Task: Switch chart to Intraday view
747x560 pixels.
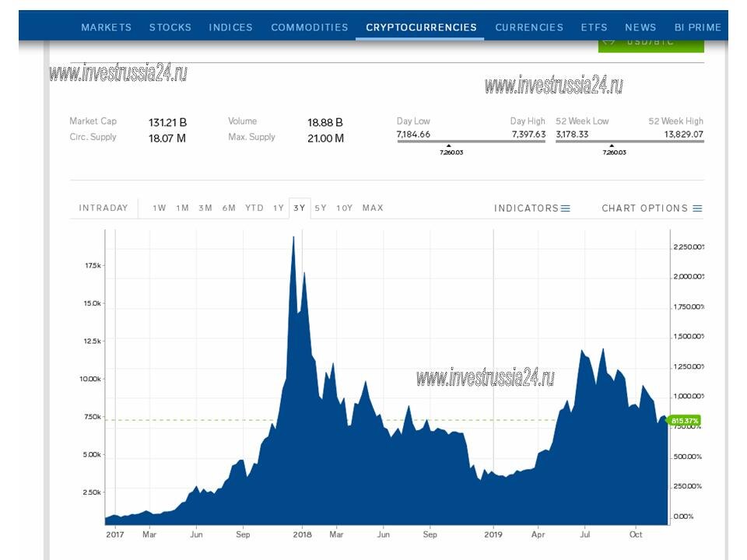Action: point(103,208)
